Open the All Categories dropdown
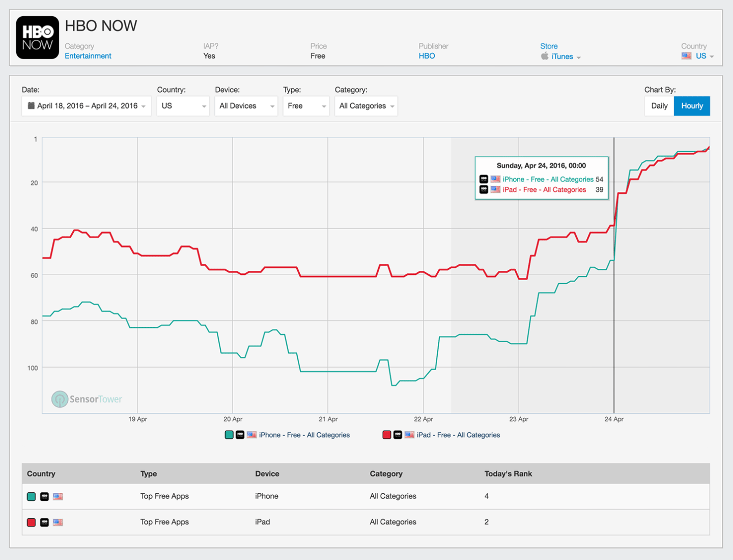 click(366, 106)
